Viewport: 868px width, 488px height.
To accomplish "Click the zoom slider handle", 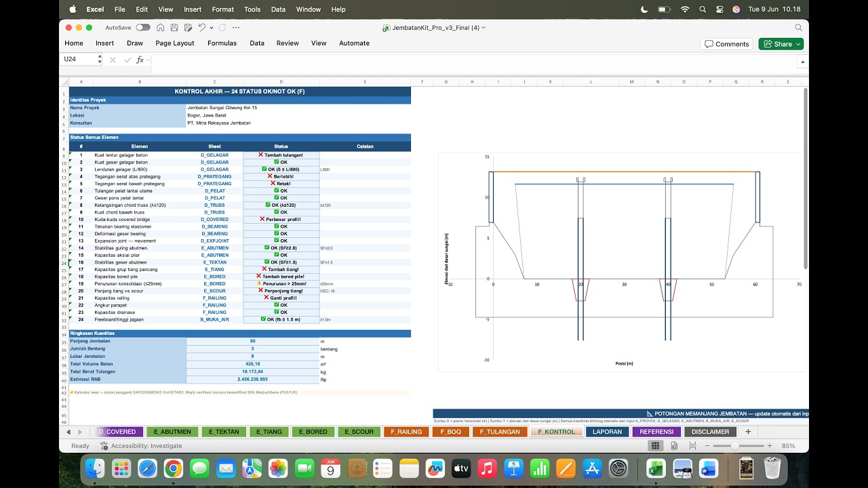I will tap(734, 446).
